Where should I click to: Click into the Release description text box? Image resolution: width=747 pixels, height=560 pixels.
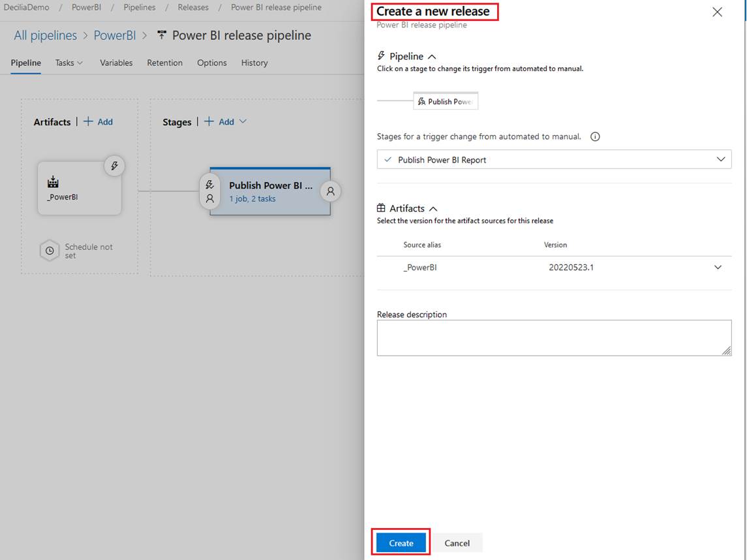554,338
